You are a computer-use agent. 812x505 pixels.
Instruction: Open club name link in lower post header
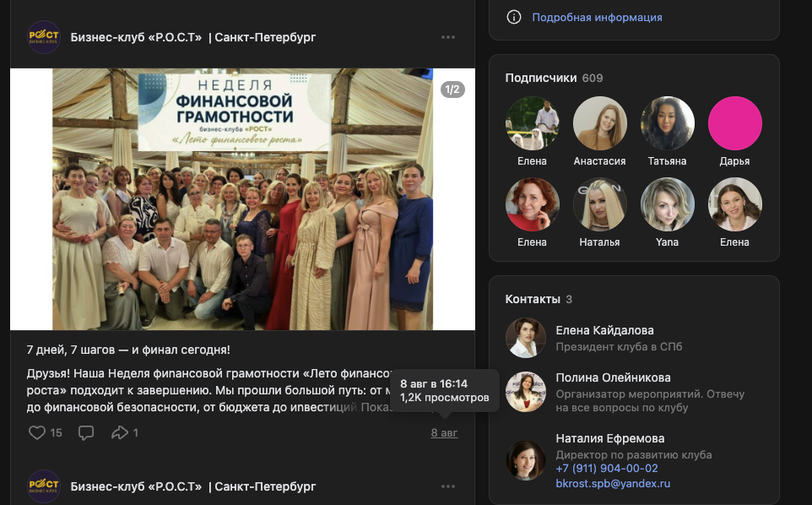point(193,486)
